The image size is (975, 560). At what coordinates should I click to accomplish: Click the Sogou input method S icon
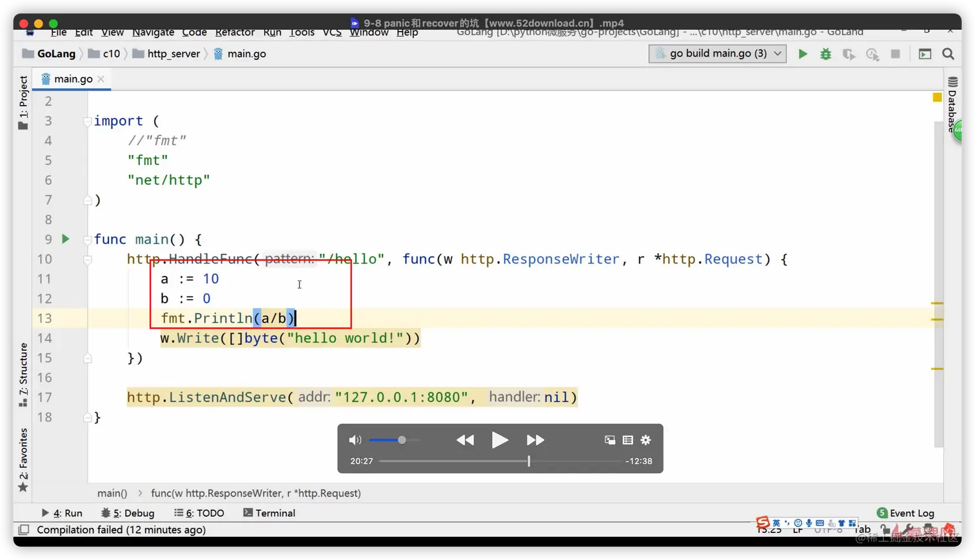pos(763,523)
